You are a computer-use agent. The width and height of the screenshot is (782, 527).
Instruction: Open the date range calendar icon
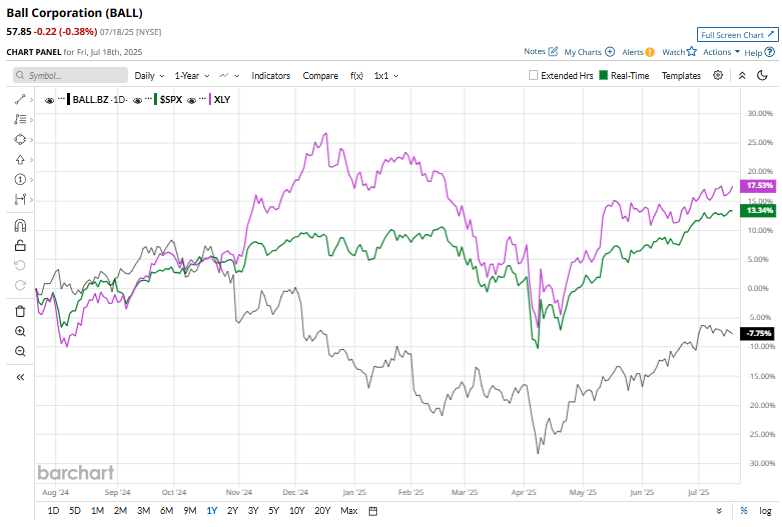373,511
